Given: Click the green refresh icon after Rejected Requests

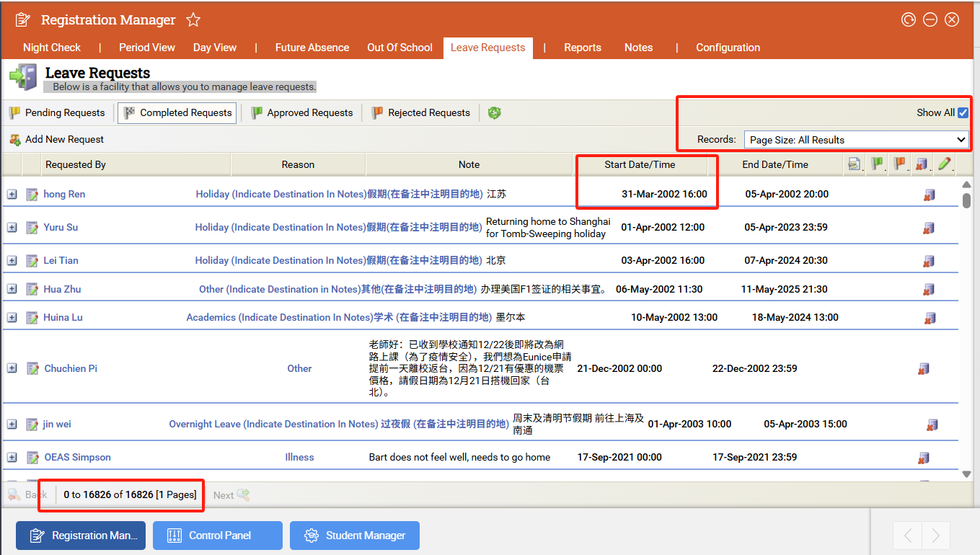Looking at the screenshot, I should [494, 112].
